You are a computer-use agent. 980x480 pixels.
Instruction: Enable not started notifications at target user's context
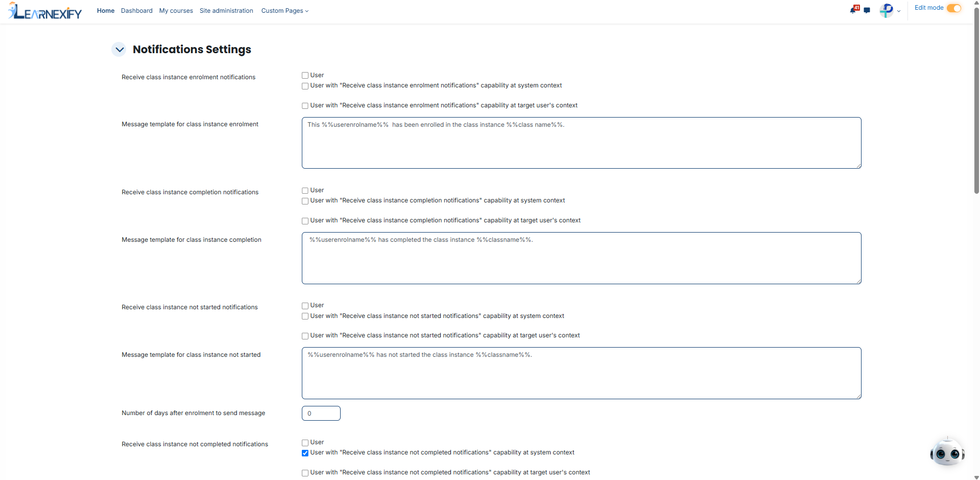pyautogui.click(x=305, y=336)
